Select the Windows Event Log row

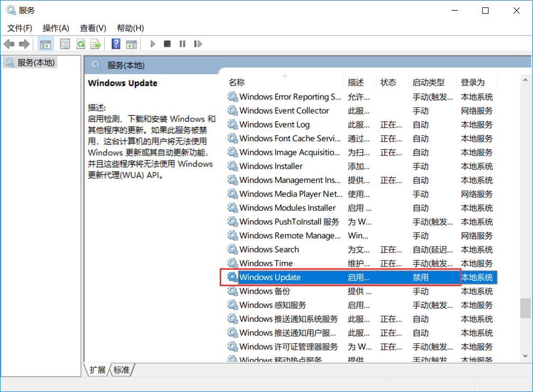coord(362,125)
